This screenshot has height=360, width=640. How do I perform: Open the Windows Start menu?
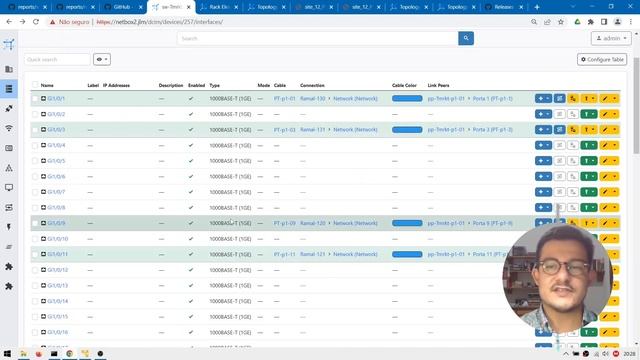(7, 353)
